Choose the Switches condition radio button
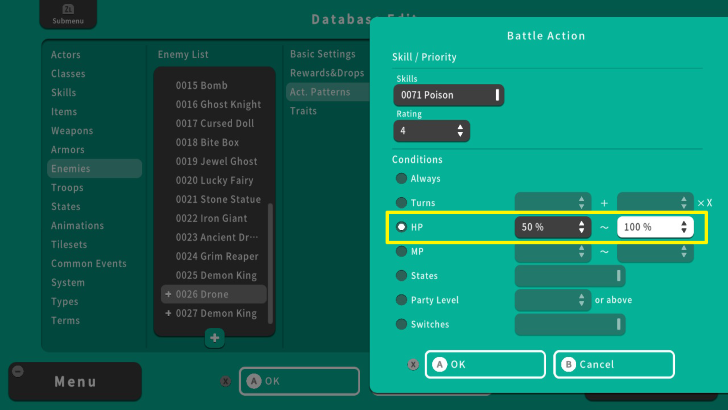 (x=402, y=324)
